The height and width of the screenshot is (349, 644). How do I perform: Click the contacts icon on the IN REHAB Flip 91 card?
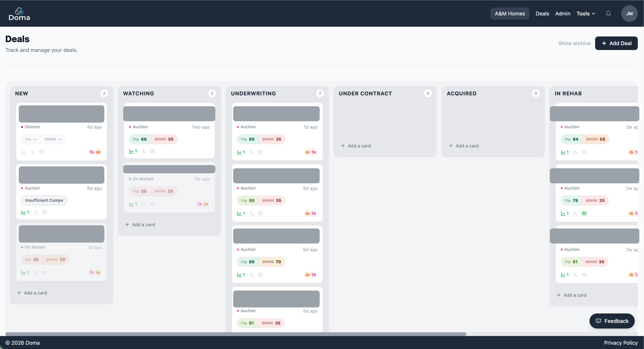(x=575, y=275)
